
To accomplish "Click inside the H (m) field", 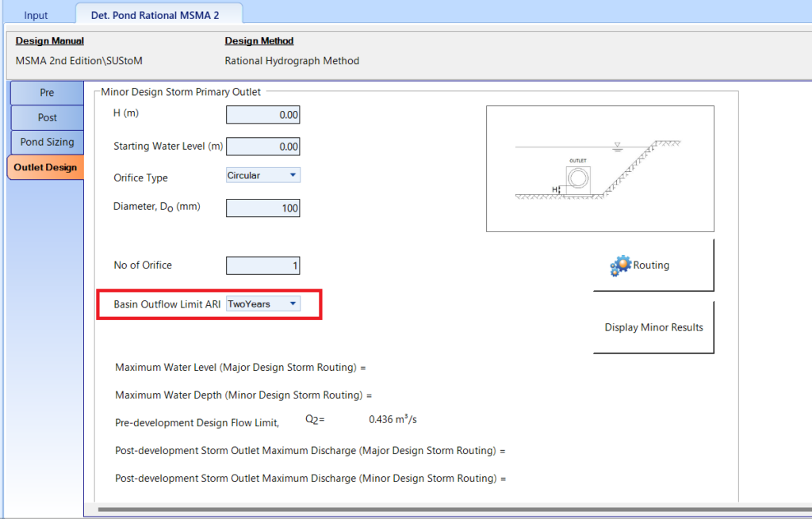I will 262,114.
